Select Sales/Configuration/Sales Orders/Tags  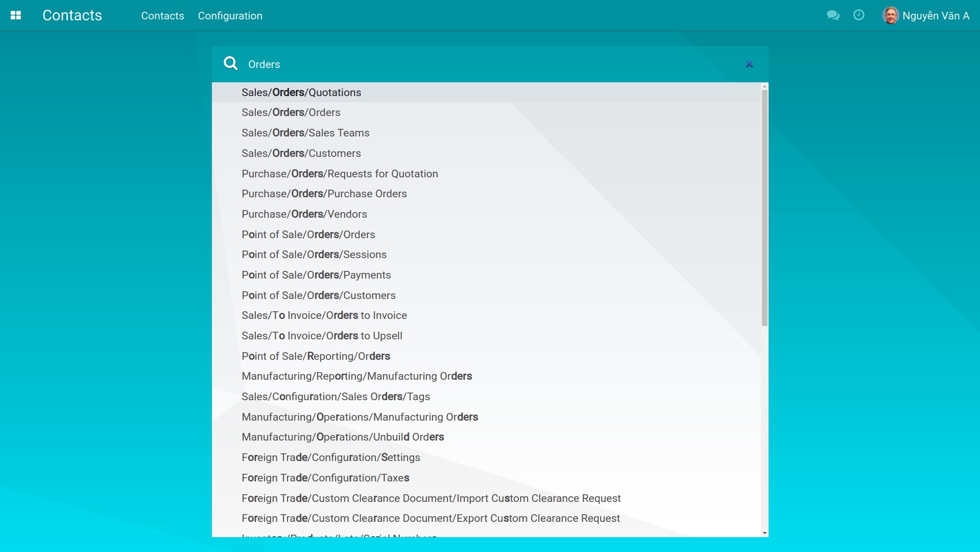[x=336, y=397]
